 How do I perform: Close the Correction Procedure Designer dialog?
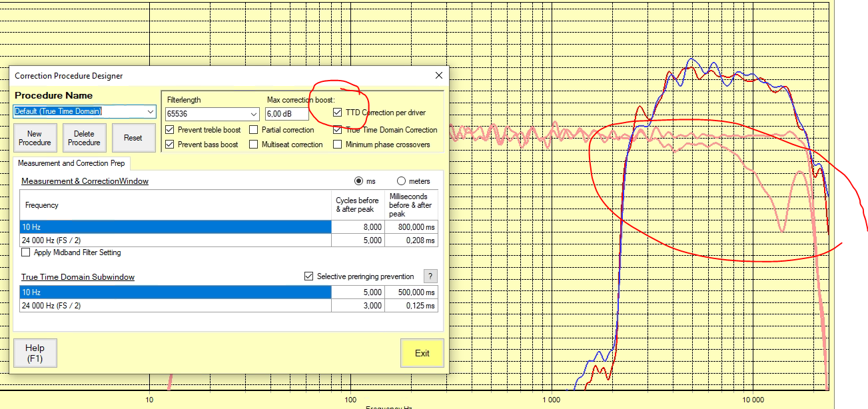438,76
